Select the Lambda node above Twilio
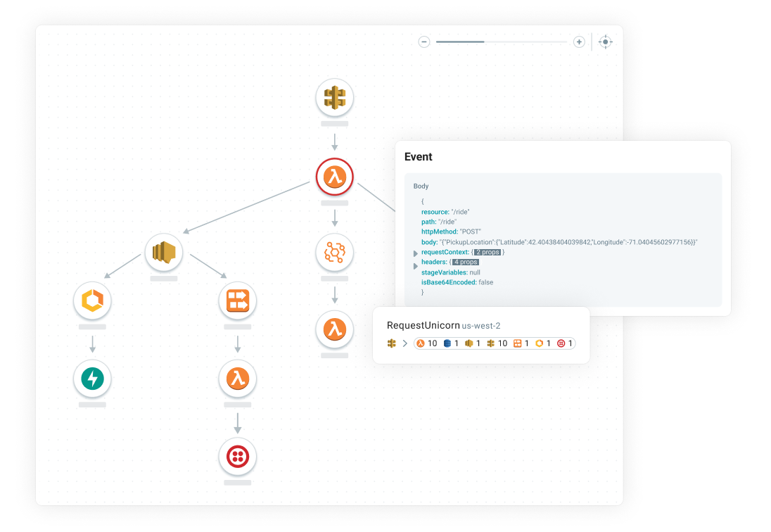 click(x=238, y=379)
